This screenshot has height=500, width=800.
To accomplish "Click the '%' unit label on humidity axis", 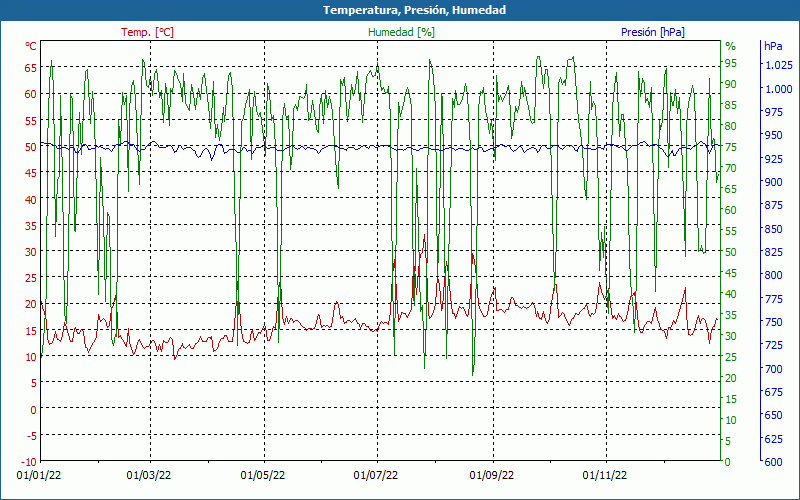I will [731, 46].
